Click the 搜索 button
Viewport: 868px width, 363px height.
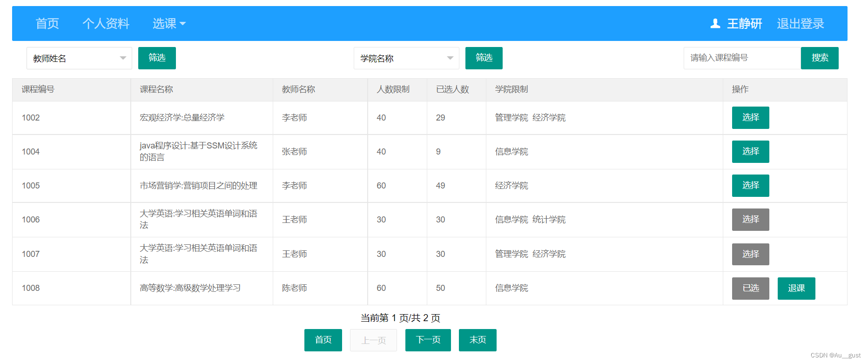click(x=820, y=58)
